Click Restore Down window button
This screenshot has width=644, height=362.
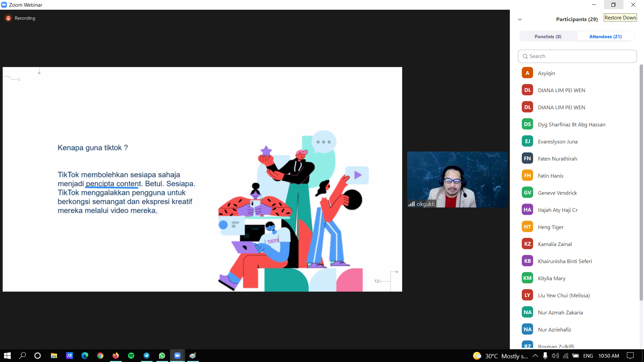[x=613, y=5]
